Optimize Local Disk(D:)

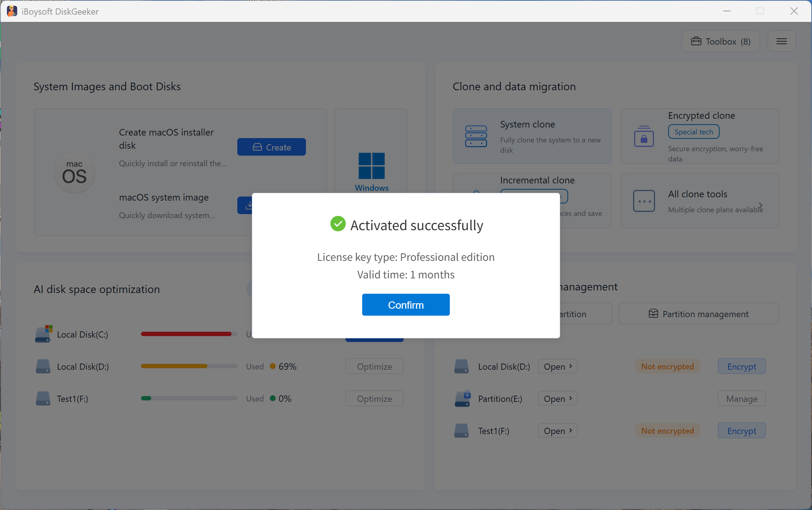375,366
